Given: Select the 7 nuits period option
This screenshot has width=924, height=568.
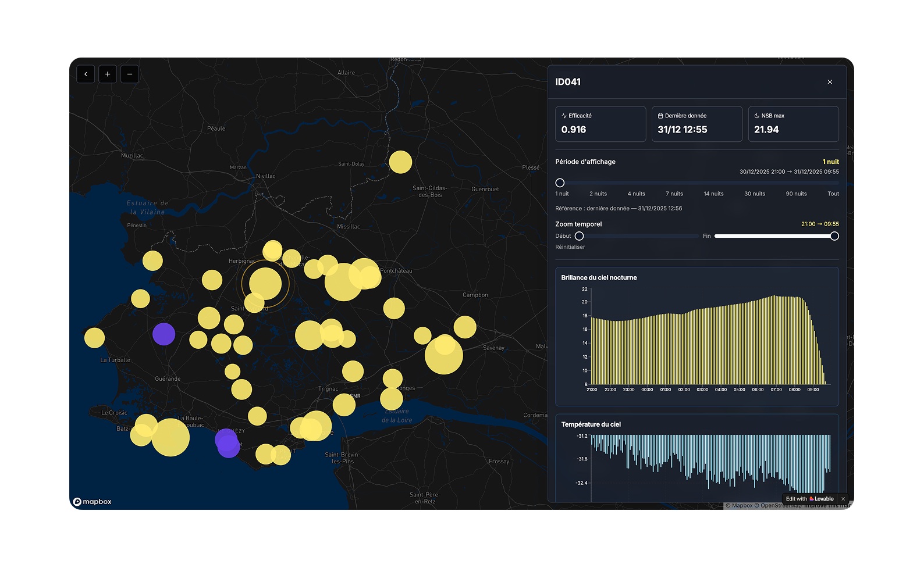Looking at the screenshot, I should coord(674,194).
